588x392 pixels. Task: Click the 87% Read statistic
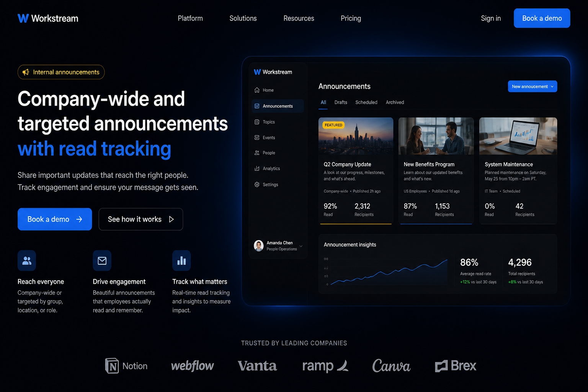410,209
